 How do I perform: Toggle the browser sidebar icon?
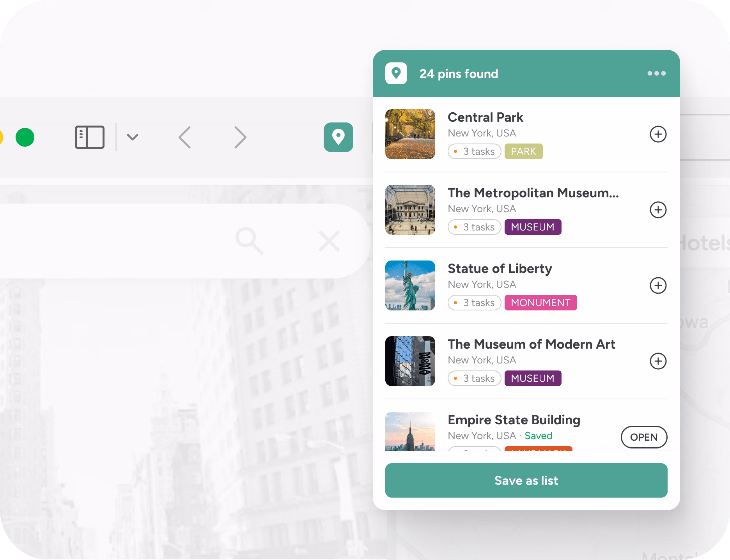[x=90, y=137]
